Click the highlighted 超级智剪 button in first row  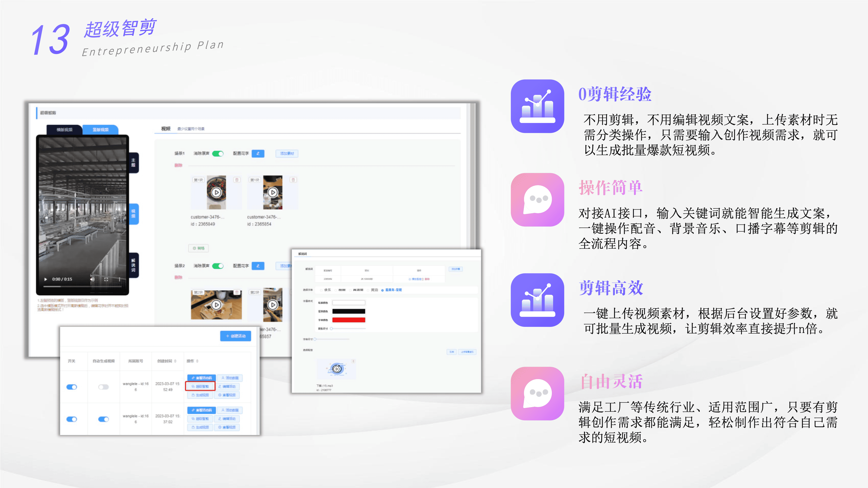click(200, 386)
